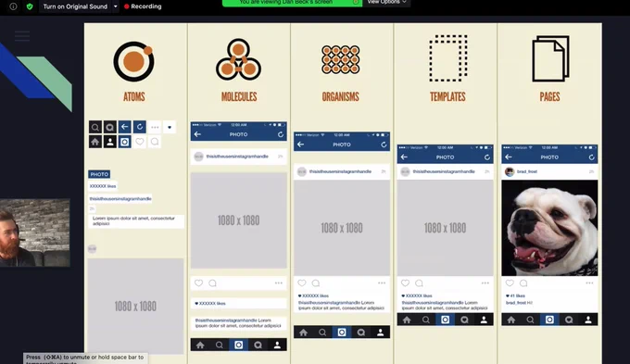
Task: Click the camera atom in Atoms grid
Action: pyautogui.click(x=124, y=142)
